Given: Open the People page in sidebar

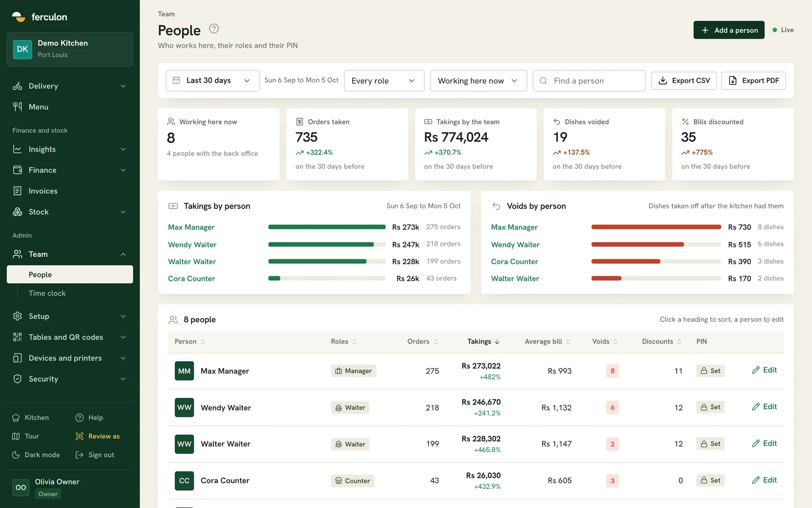Looking at the screenshot, I should (70, 274).
